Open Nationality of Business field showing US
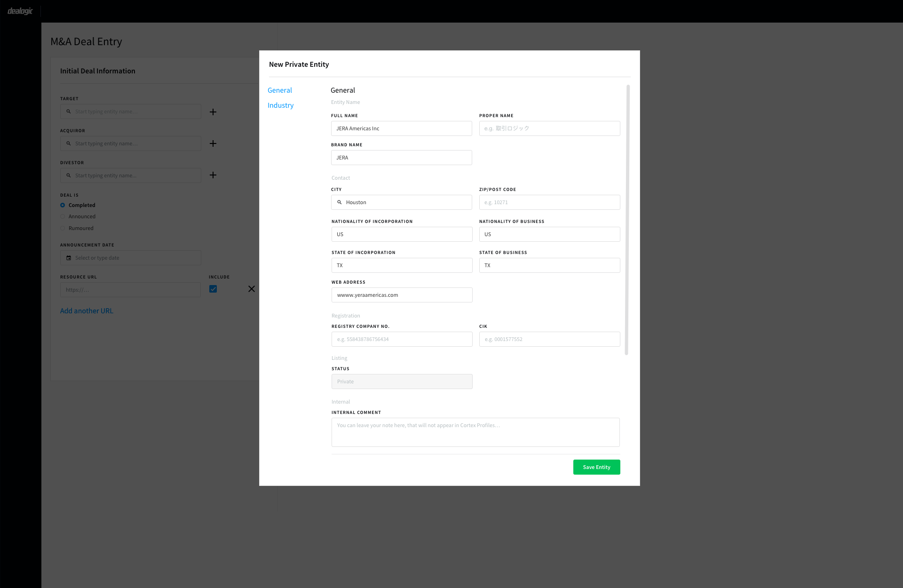This screenshot has width=903, height=588. point(549,234)
